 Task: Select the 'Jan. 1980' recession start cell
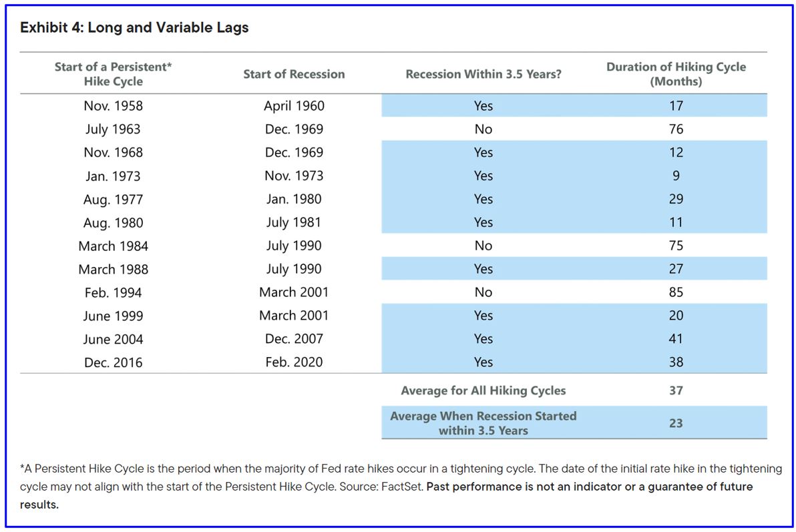coord(294,199)
